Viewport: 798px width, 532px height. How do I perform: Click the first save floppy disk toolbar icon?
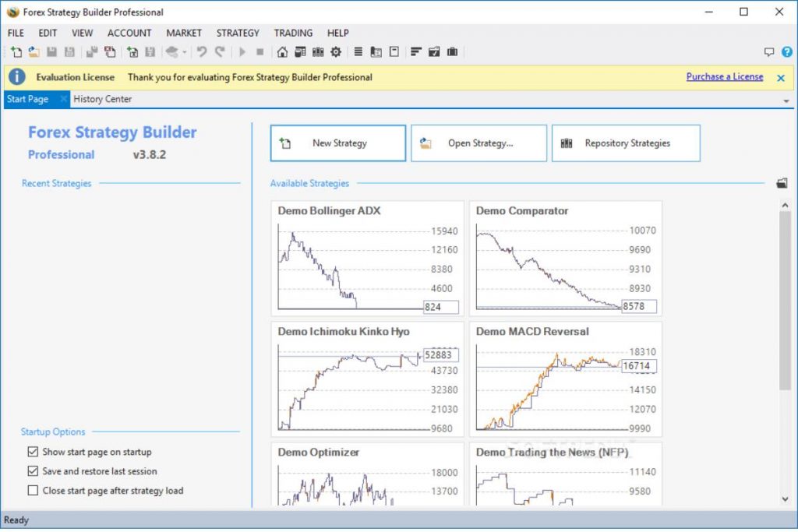click(x=52, y=52)
